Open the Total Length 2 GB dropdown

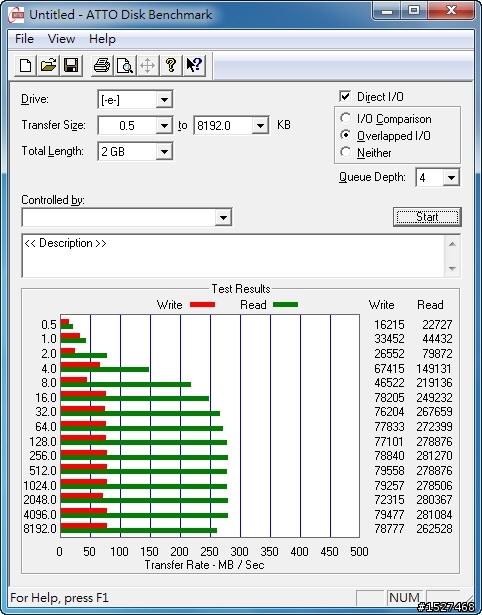click(164, 151)
